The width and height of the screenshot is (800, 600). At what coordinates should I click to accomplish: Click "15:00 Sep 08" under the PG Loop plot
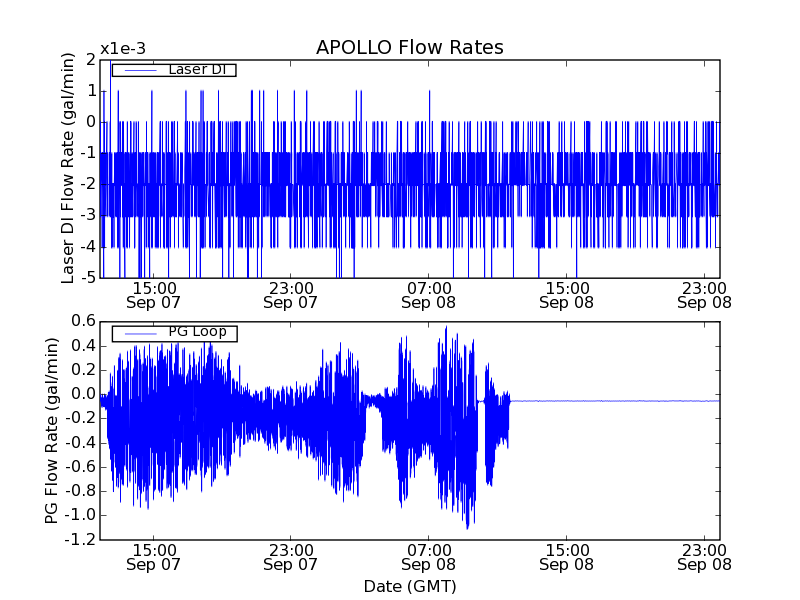[x=567, y=558]
